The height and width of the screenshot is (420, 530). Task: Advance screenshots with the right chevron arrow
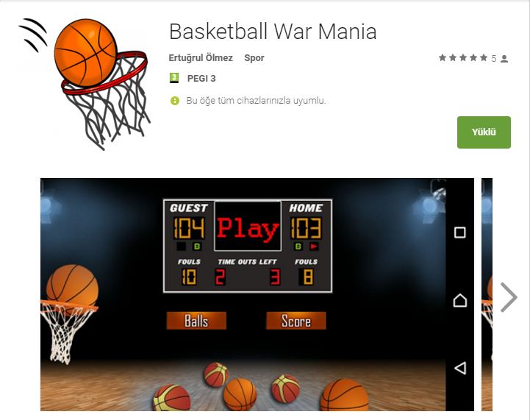(x=509, y=297)
